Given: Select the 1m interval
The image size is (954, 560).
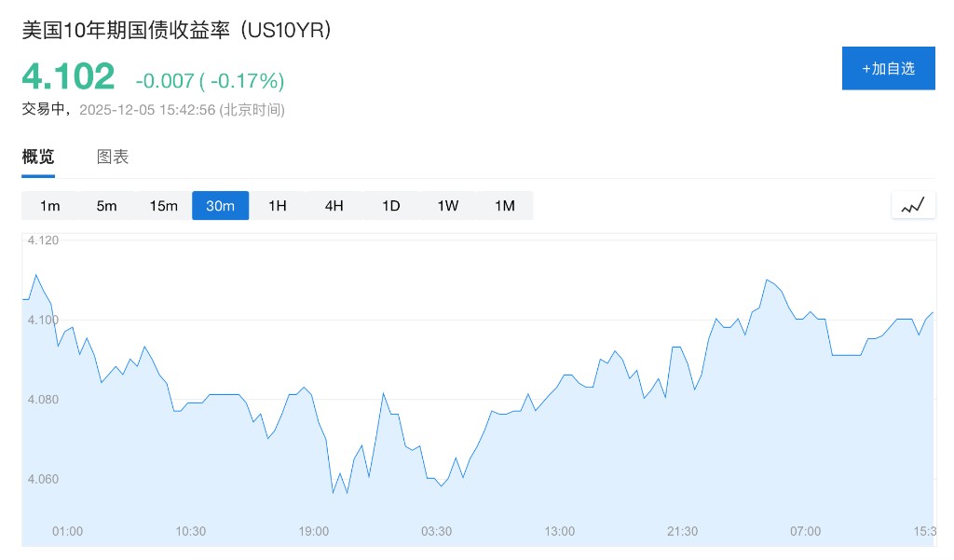Looking at the screenshot, I should coord(50,206).
